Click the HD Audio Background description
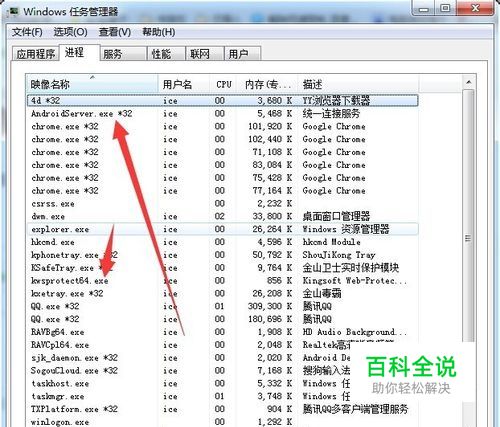500x427 pixels. coord(355,332)
